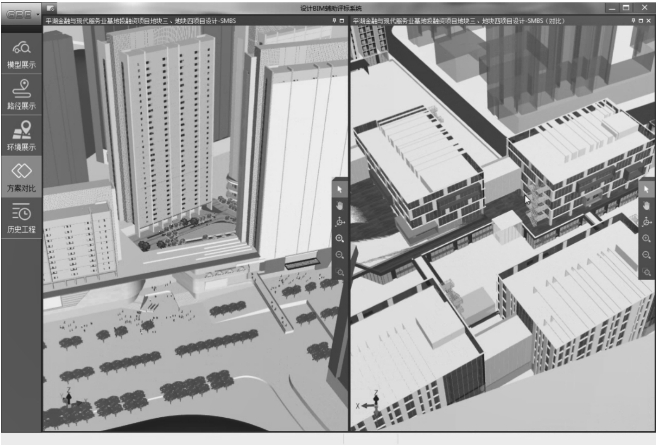Click the XYZ axis gizmo in right viewport
This screenshot has width=661, height=446.
click(x=370, y=403)
